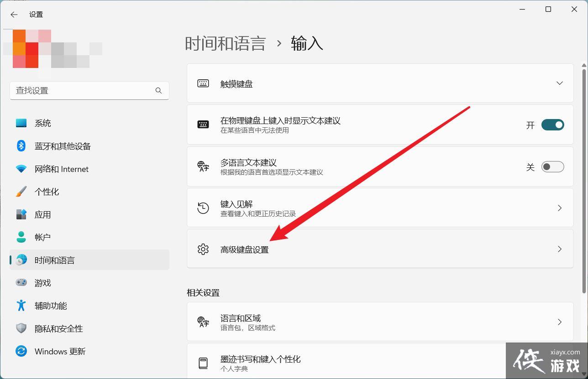Open 辅助功能 settings
588x379 pixels.
click(50, 306)
